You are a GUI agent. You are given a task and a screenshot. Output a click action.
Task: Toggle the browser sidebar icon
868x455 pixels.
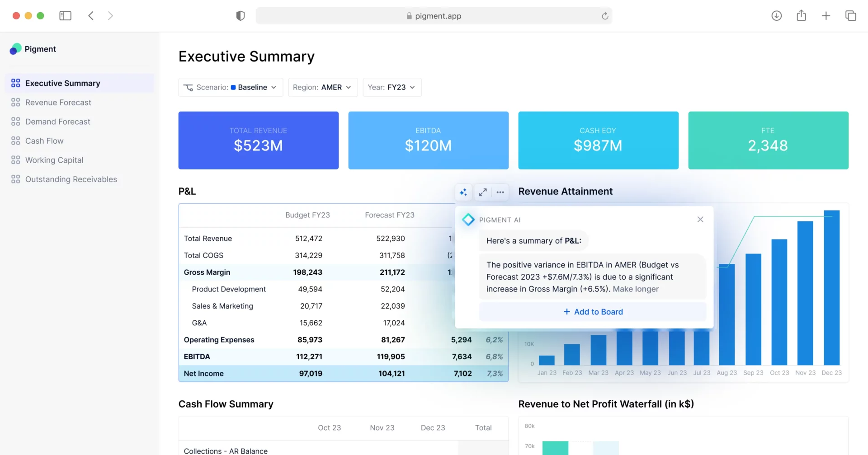(65, 16)
